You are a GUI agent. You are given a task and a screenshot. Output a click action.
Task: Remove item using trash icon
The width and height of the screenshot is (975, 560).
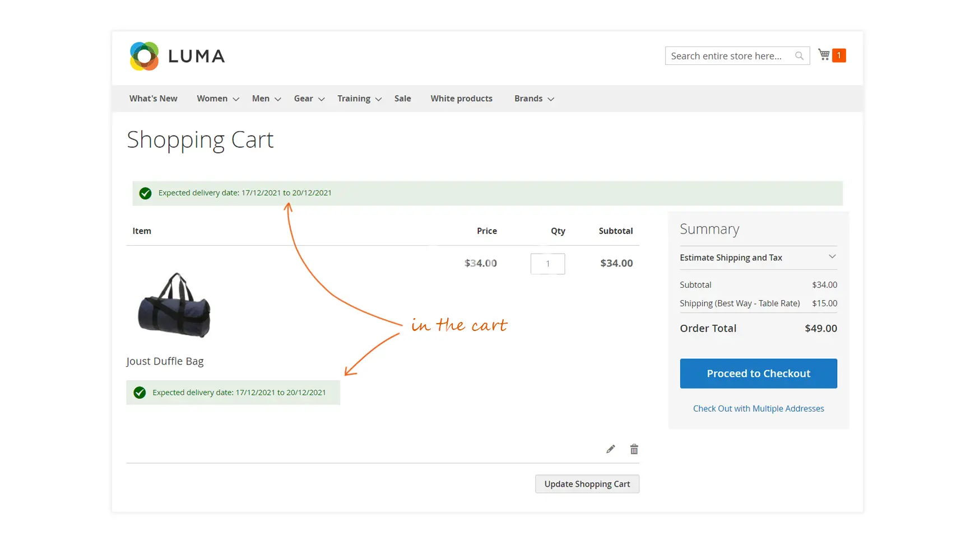click(x=634, y=449)
